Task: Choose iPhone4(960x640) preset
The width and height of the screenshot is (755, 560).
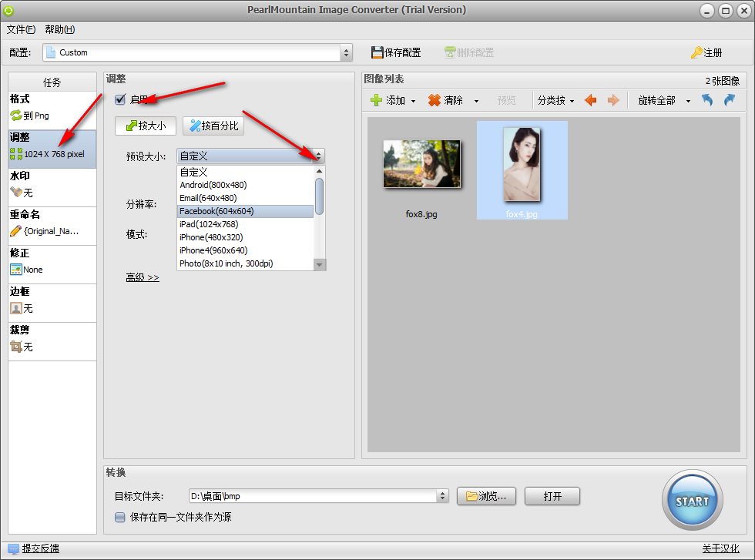Action: click(246, 250)
